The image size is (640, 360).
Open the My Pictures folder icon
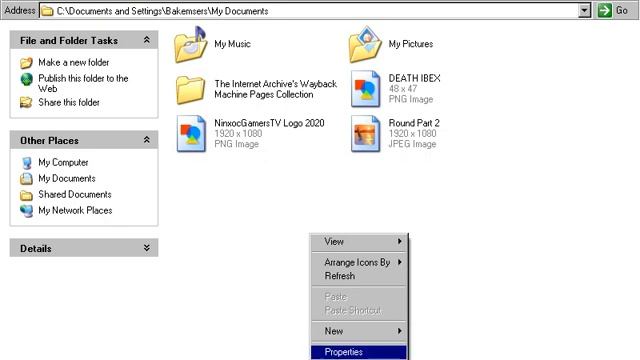365,44
